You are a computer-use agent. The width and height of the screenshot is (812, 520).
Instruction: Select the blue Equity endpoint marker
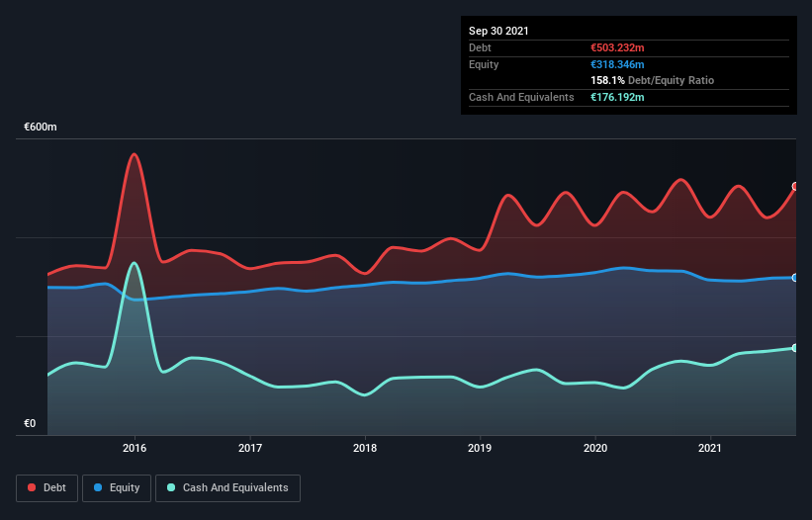pos(795,278)
